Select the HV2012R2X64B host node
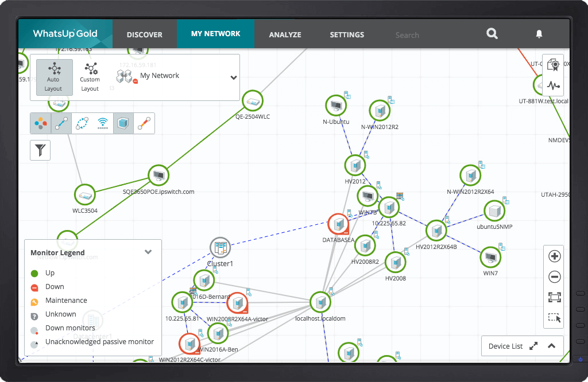 pyautogui.click(x=436, y=231)
